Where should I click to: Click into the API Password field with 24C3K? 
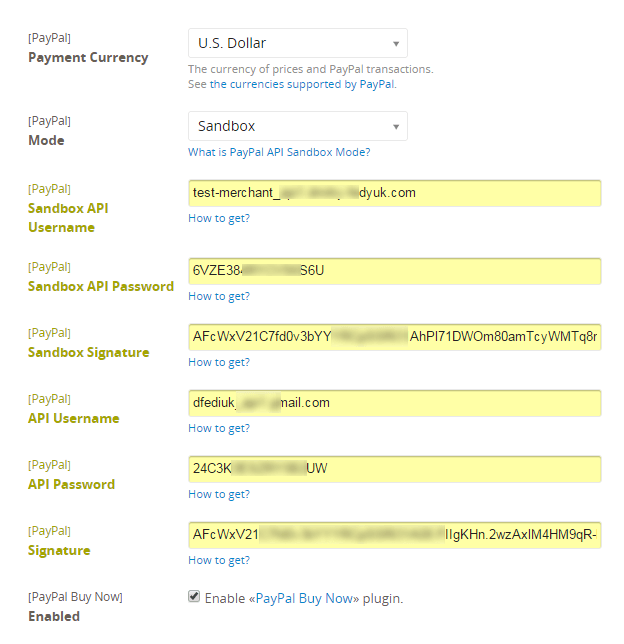click(x=394, y=469)
